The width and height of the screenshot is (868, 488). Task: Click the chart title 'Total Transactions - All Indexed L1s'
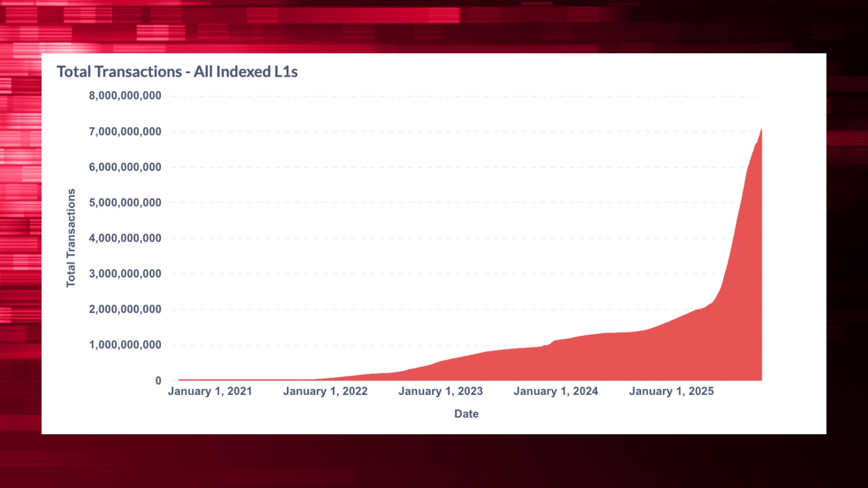tap(177, 72)
